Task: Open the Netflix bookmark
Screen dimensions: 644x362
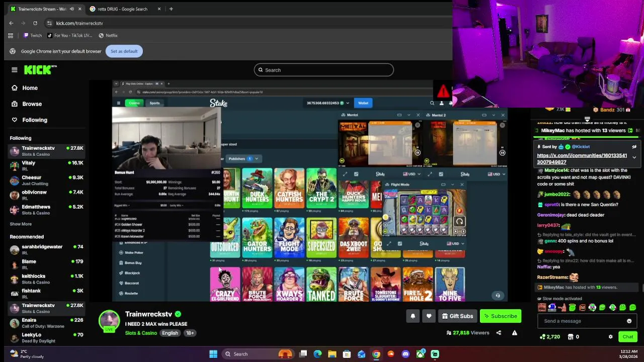Action: click(x=108, y=36)
